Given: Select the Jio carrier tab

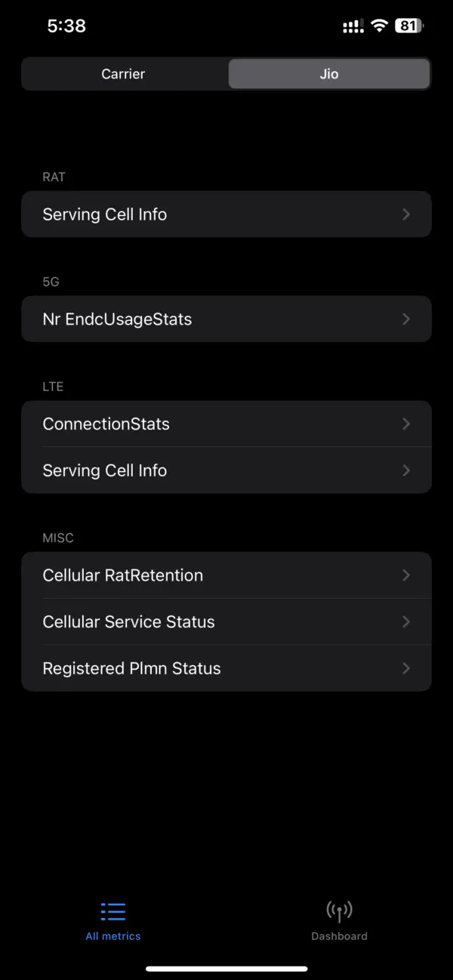Looking at the screenshot, I should 328,73.
